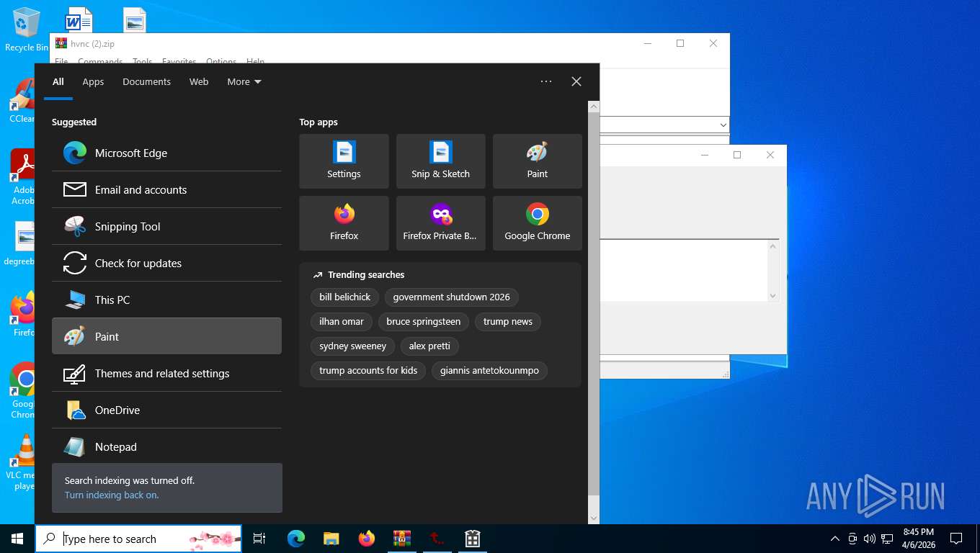Screen dimensions: 980x553
Task: Open Firefox from the taskbar
Action: tap(367, 539)
